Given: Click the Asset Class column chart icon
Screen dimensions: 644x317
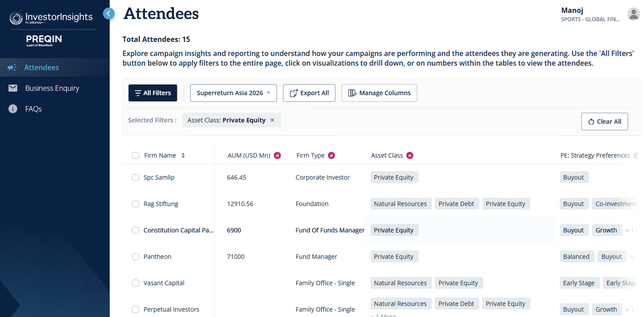Looking at the screenshot, I should pos(410,155).
